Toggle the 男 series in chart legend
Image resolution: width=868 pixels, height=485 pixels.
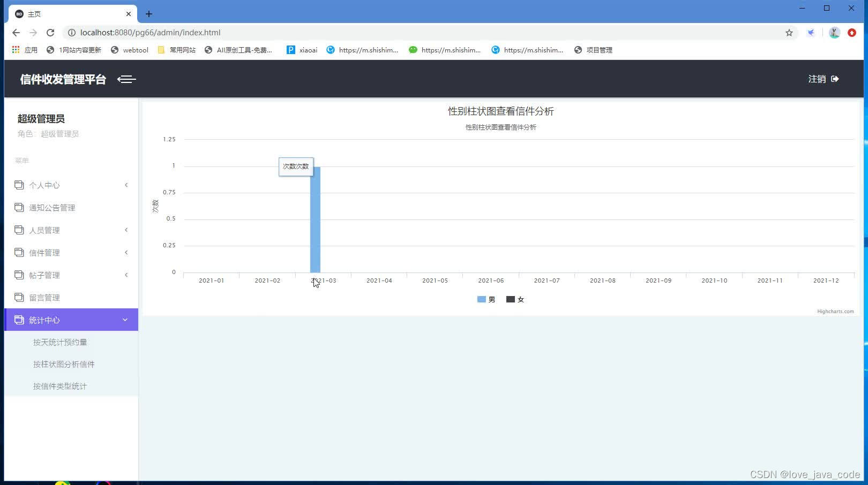(x=487, y=299)
